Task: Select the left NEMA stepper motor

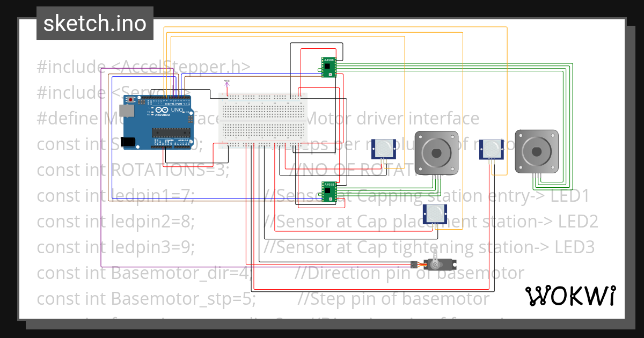Action: pyautogui.click(x=436, y=152)
